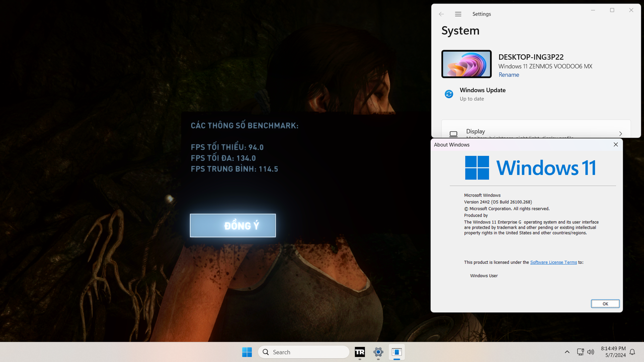Select the About Windows taskbar icon

click(x=396, y=352)
